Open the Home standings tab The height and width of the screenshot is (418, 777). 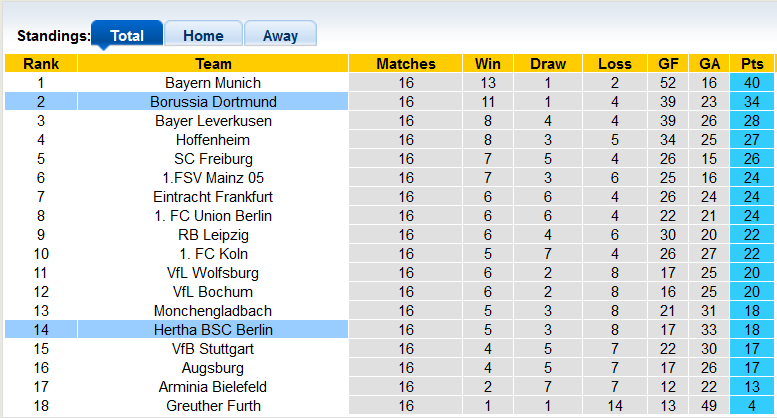tap(203, 35)
